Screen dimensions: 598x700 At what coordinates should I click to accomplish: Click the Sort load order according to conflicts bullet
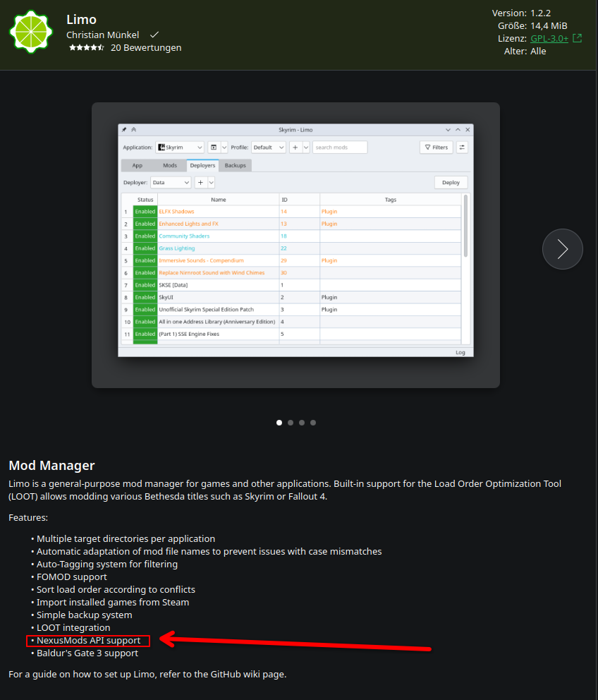point(114,590)
